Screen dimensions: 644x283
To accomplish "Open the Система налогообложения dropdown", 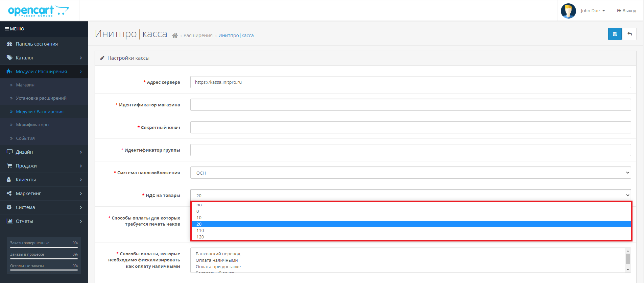I will pyautogui.click(x=410, y=173).
